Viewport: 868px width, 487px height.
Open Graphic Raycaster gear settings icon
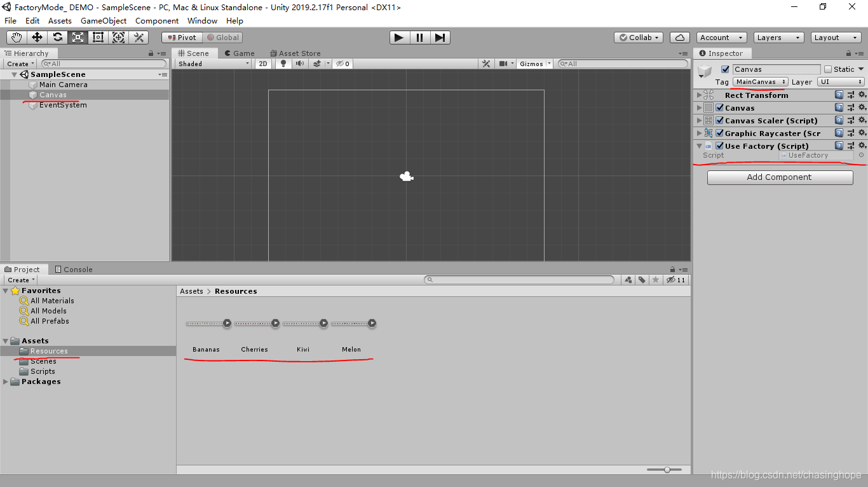(x=862, y=133)
